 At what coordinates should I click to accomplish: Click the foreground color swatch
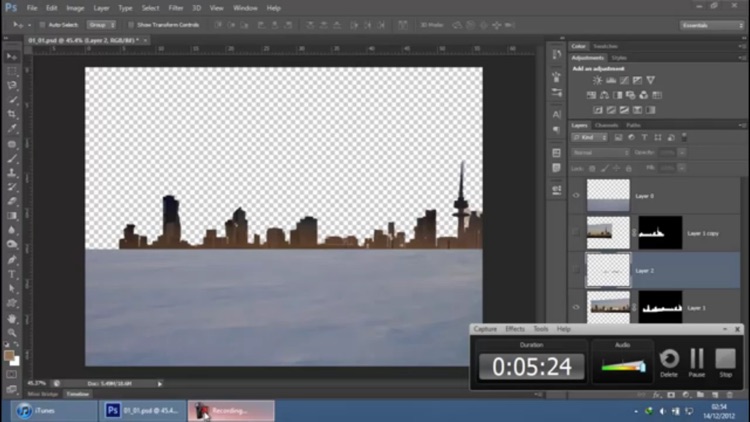9,355
